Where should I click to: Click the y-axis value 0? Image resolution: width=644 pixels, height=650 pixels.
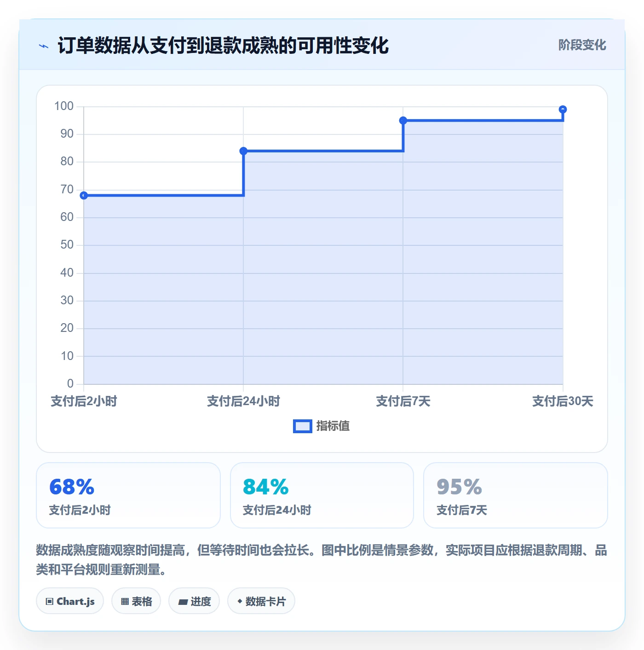[70, 383]
